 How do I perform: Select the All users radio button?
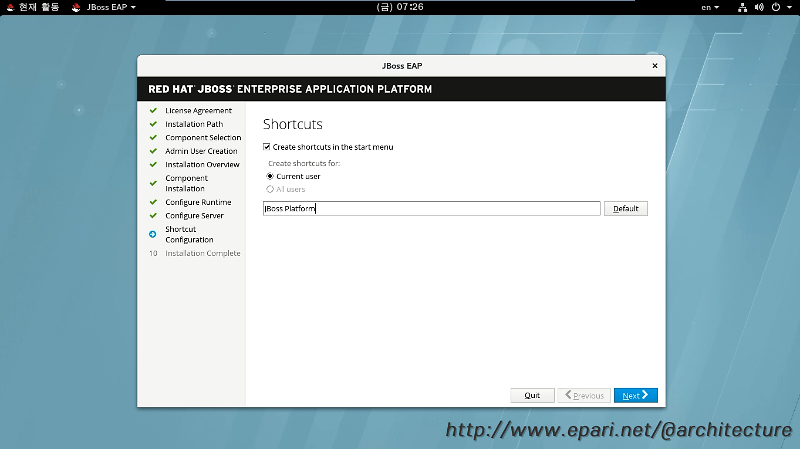click(270, 189)
